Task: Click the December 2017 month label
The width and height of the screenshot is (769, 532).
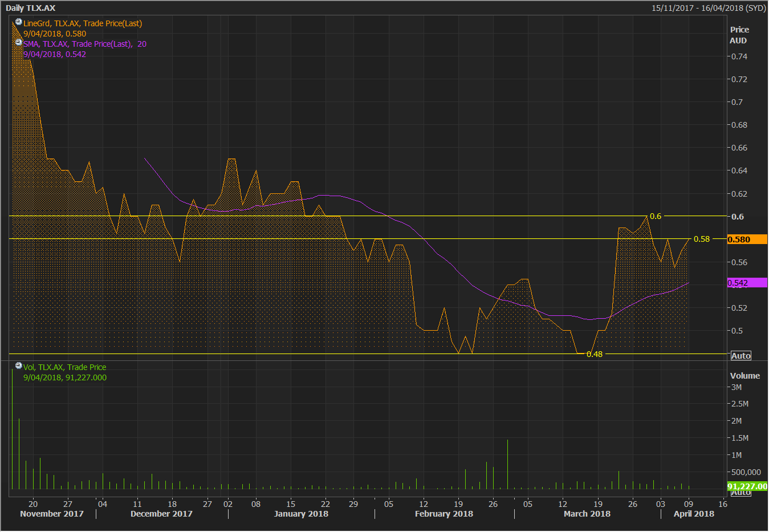Action: [x=161, y=514]
